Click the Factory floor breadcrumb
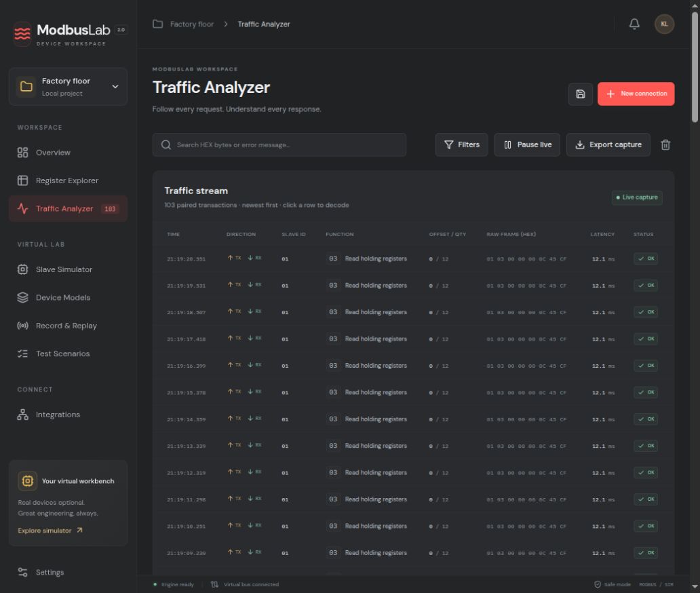Viewport: 700px width, 593px height. pos(191,24)
